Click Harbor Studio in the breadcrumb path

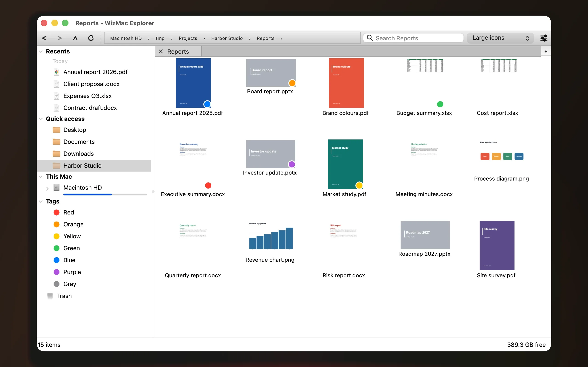(x=227, y=38)
